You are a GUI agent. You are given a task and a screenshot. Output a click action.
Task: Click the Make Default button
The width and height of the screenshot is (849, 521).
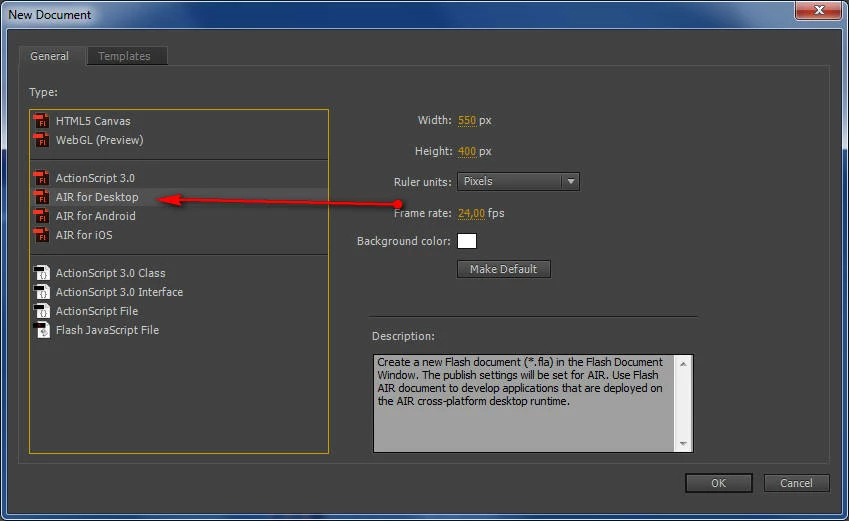pos(504,269)
